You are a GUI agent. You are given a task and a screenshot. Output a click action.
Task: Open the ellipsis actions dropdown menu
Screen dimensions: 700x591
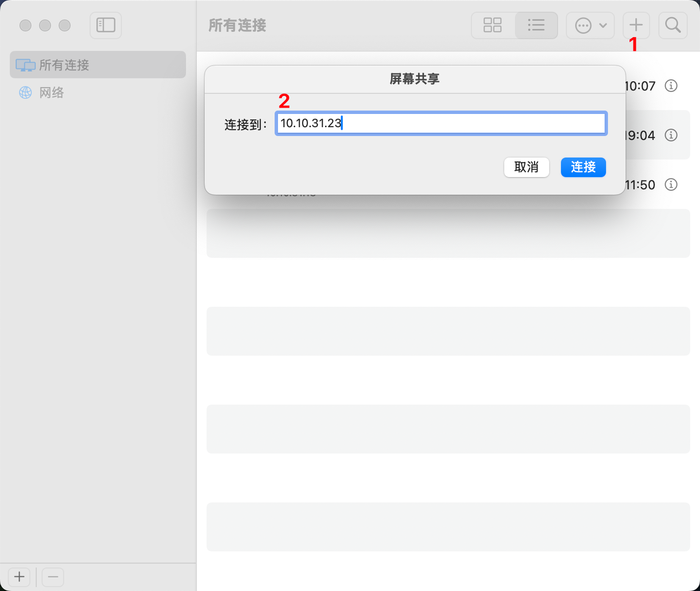tap(590, 25)
